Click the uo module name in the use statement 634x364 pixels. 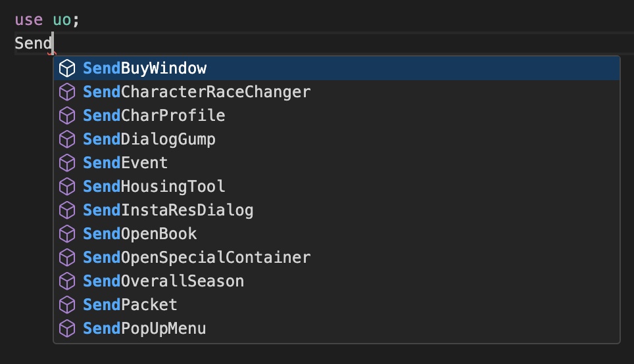62,20
